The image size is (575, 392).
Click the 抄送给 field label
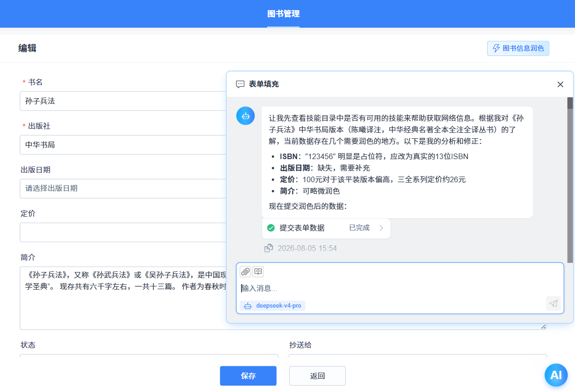tap(300, 345)
